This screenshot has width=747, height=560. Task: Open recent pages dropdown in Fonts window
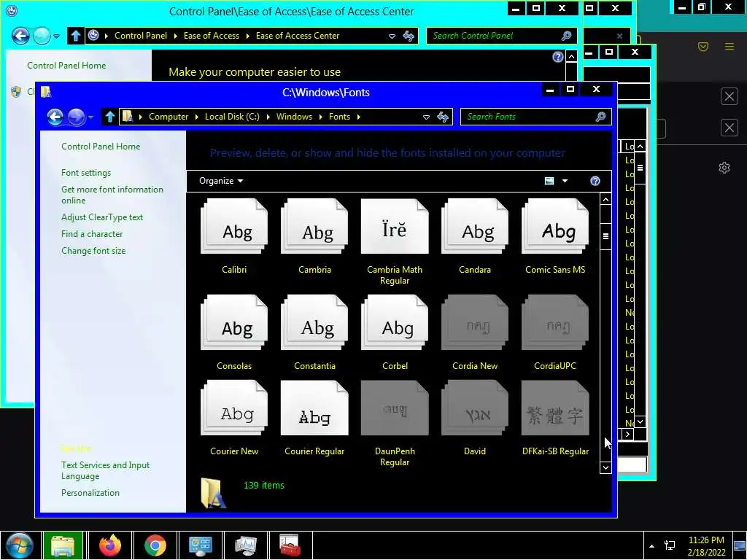coord(91,117)
